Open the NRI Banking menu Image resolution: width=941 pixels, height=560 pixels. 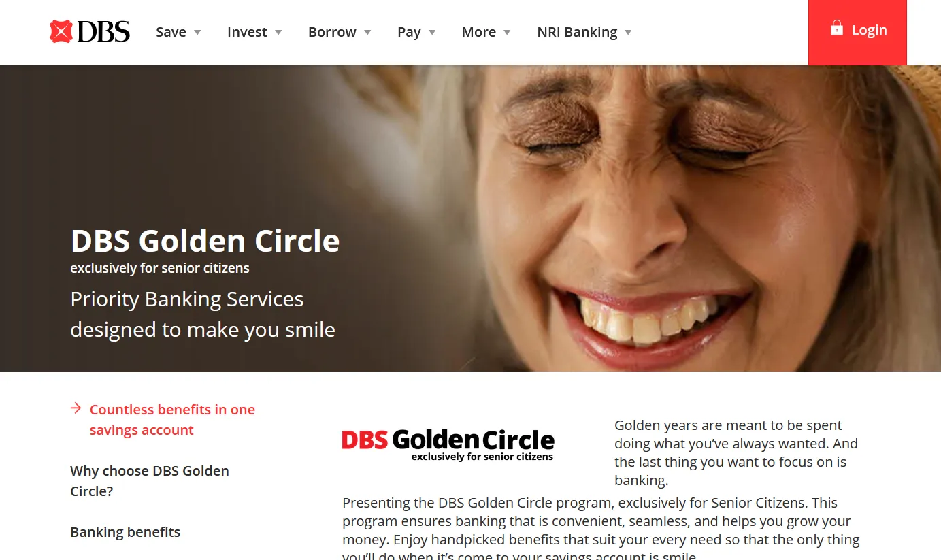585,32
